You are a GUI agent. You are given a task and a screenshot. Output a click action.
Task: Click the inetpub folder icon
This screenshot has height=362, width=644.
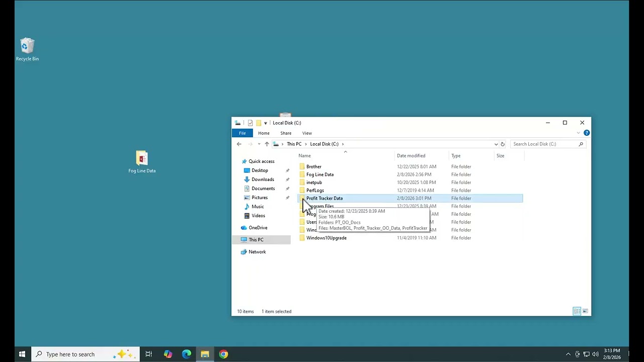click(302, 183)
